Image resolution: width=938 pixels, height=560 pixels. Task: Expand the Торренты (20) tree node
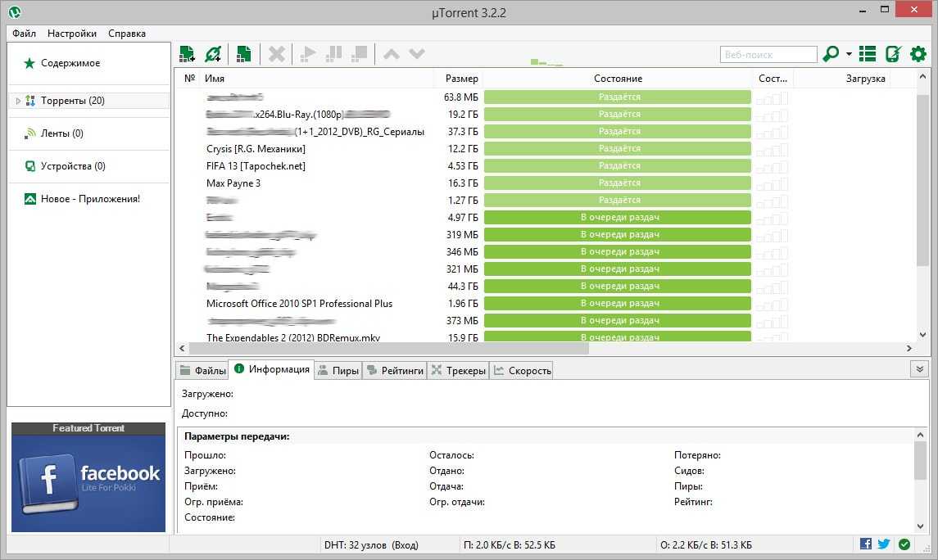18,101
